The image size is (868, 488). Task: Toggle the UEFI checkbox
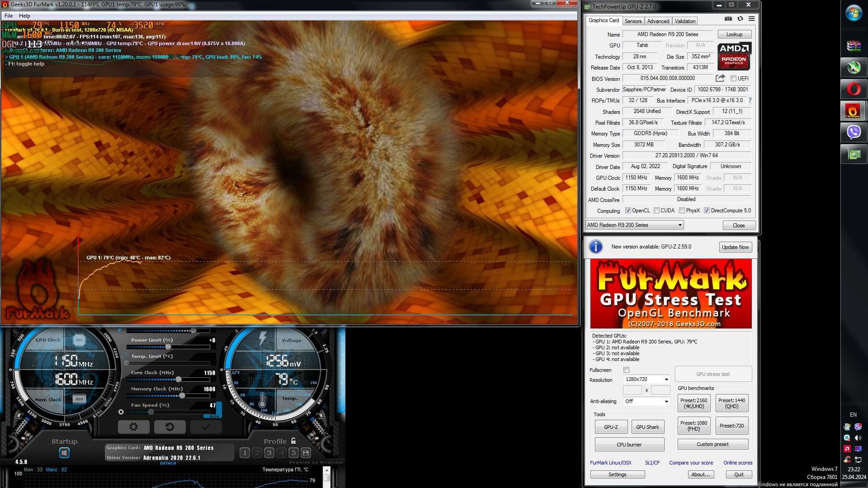[733, 79]
